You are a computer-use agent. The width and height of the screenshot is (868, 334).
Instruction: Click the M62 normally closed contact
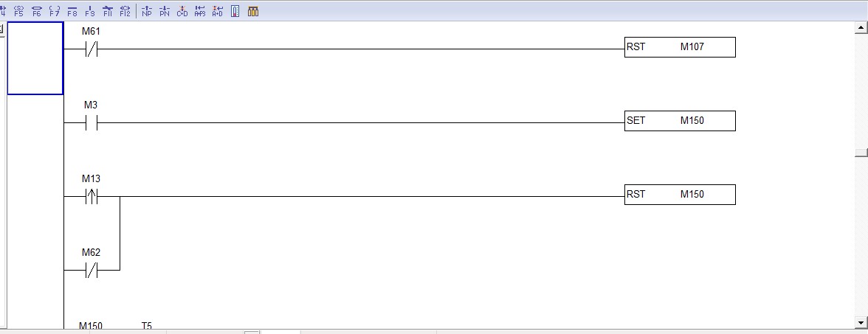point(92,271)
